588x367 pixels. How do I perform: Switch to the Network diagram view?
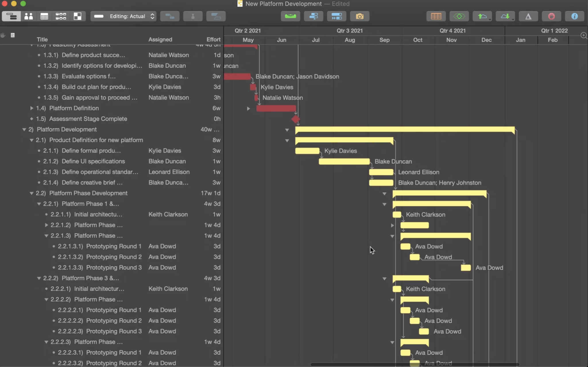point(61,16)
